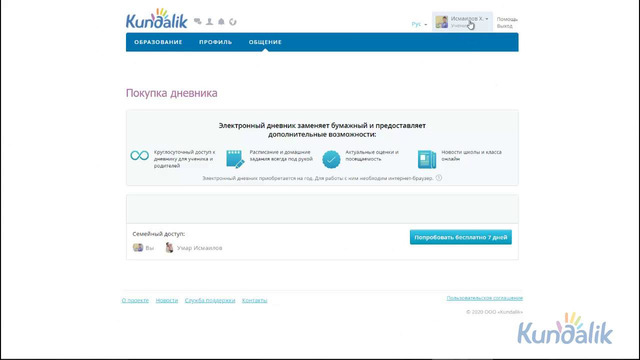640x360 pixels.
Task: Click the Вы family member avatar
Action: pos(138,247)
